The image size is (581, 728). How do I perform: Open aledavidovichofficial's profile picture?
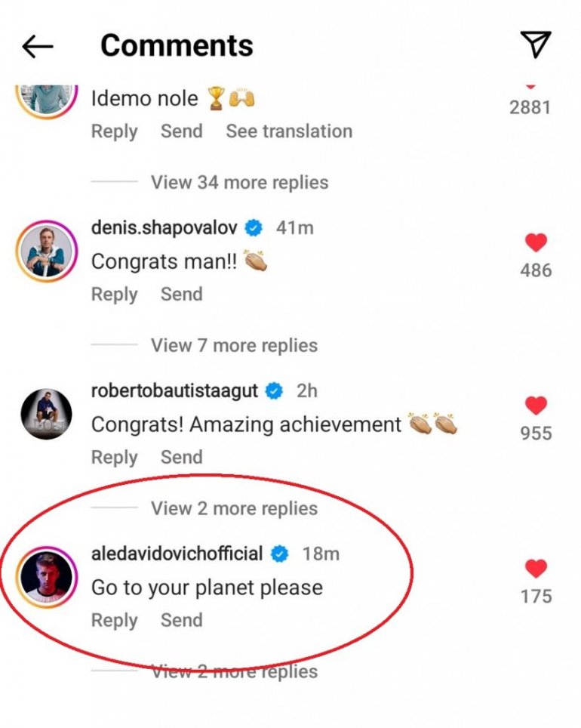pyautogui.click(x=46, y=578)
